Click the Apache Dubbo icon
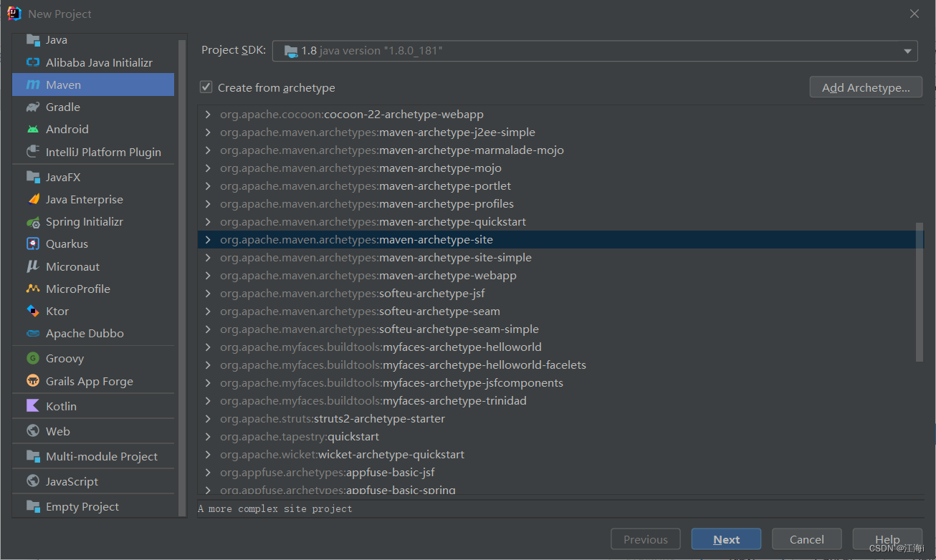The height and width of the screenshot is (560, 936). pos(33,333)
